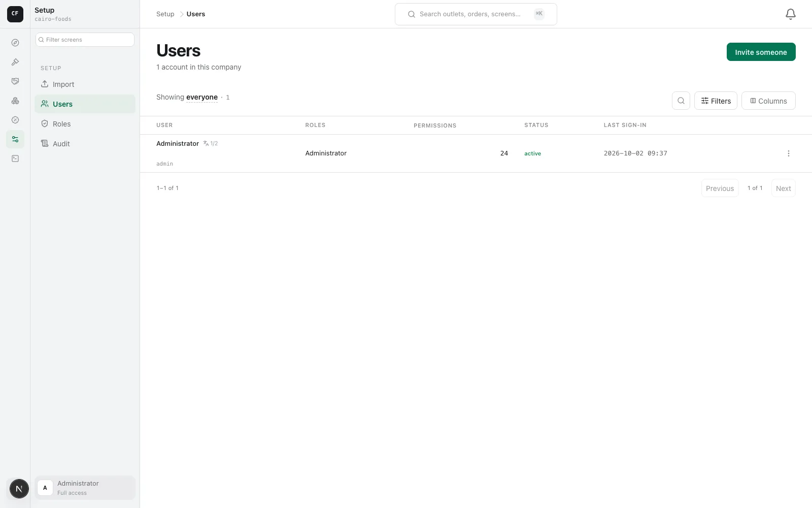
Task: Click the Previous page button
Action: click(x=720, y=188)
